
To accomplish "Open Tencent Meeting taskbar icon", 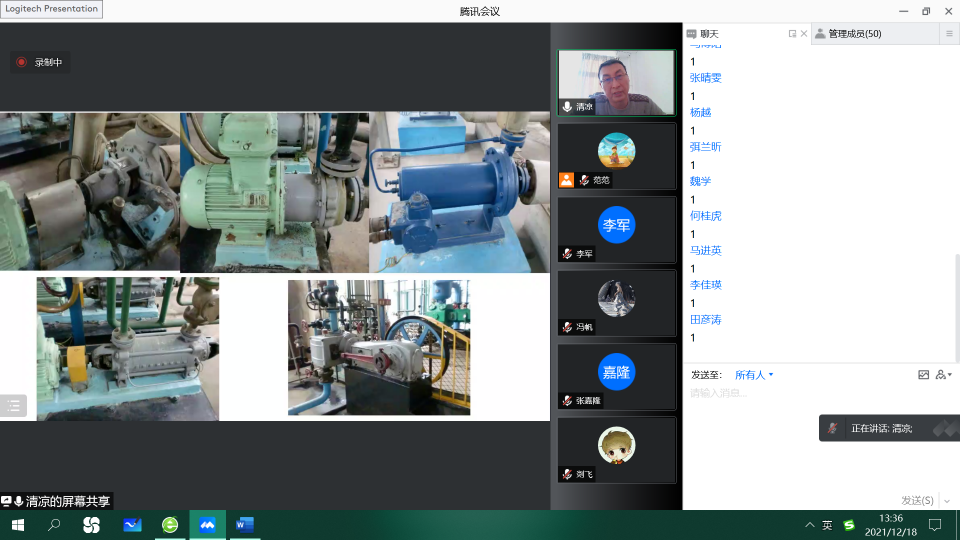I will 207,525.
